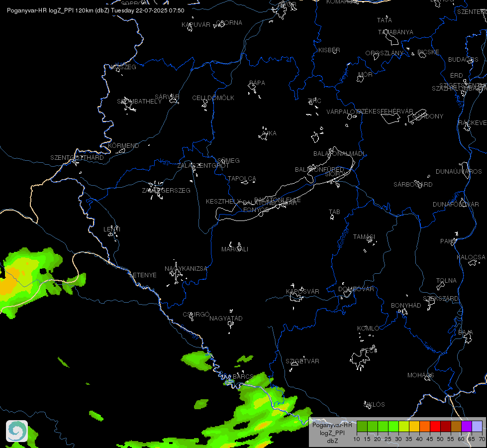Viewport: 487px width, 448px height.
Task: Click the SÁRVÁR city label
Action: tap(167, 97)
